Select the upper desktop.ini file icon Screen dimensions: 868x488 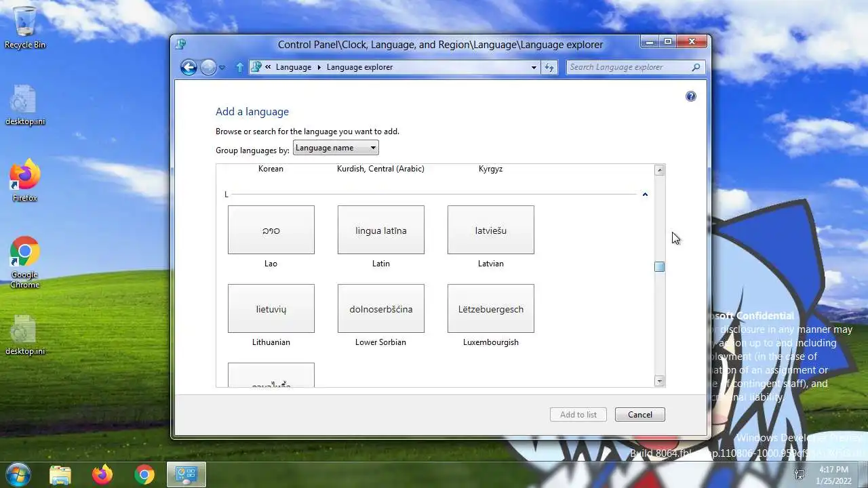click(25, 105)
